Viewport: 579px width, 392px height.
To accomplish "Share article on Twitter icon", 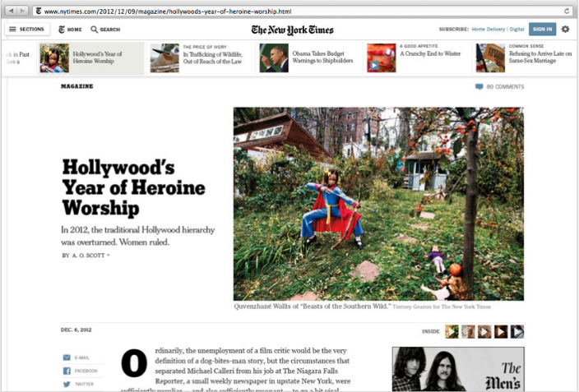I will pos(67,384).
